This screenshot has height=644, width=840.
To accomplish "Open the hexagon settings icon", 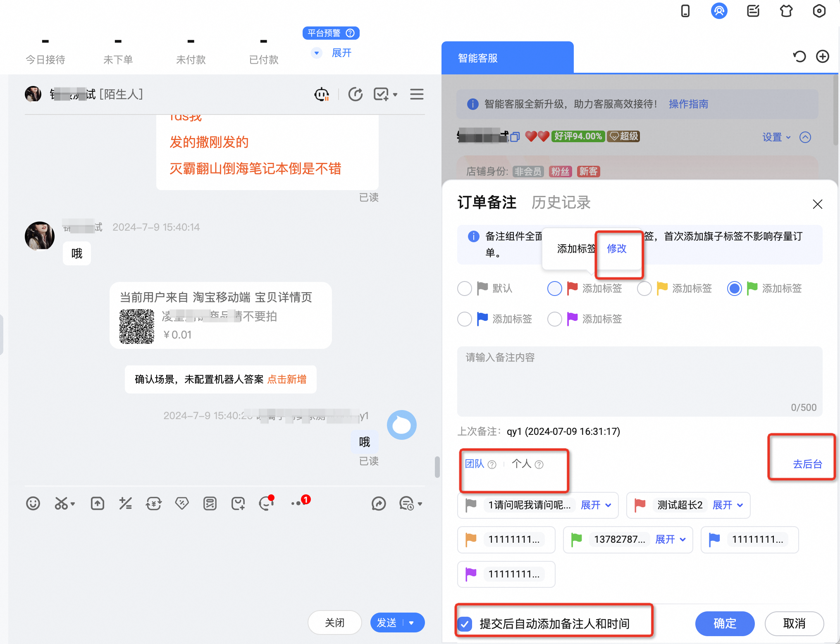I will click(819, 11).
